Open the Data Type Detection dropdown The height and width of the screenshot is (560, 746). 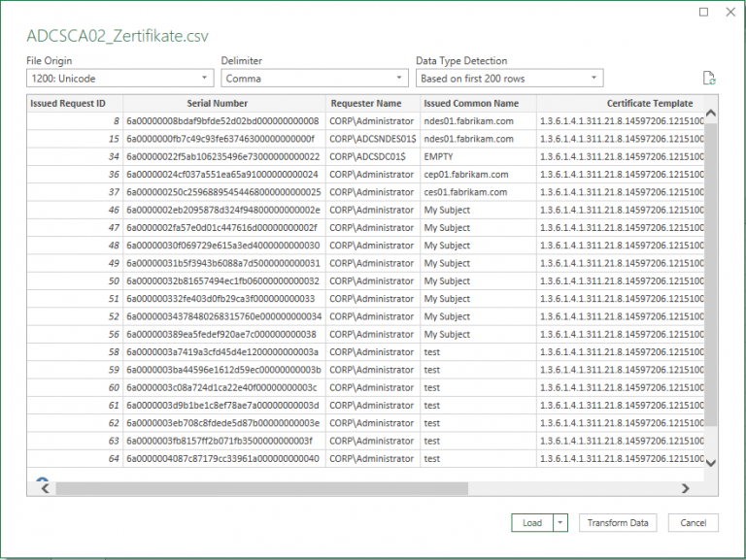pyautogui.click(x=510, y=79)
